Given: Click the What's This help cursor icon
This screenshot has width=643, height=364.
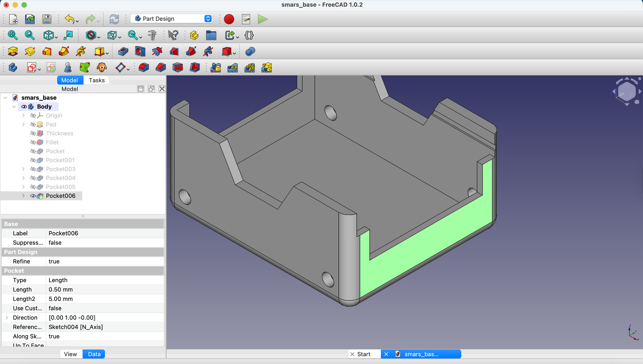Looking at the screenshot, I should [x=173, y=35].
